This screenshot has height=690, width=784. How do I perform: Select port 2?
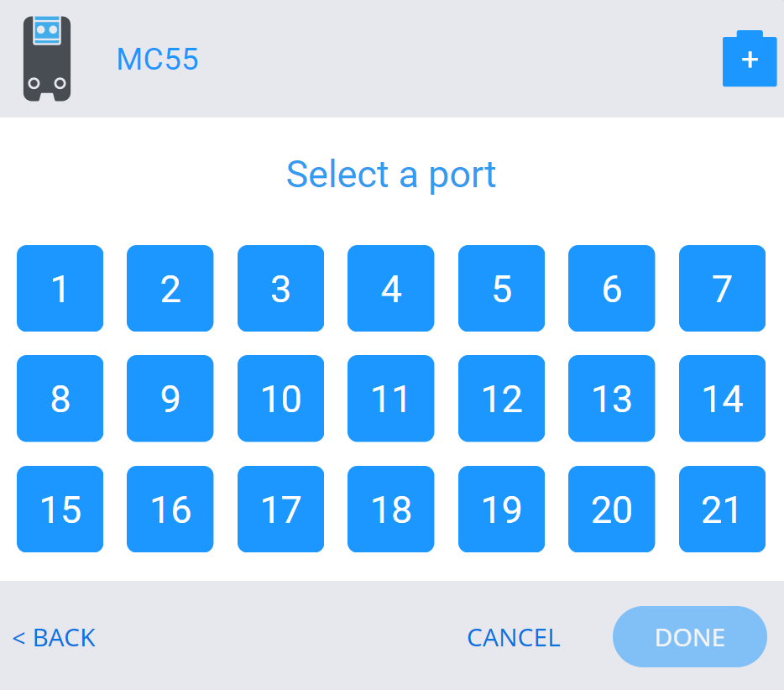[170, 288]
